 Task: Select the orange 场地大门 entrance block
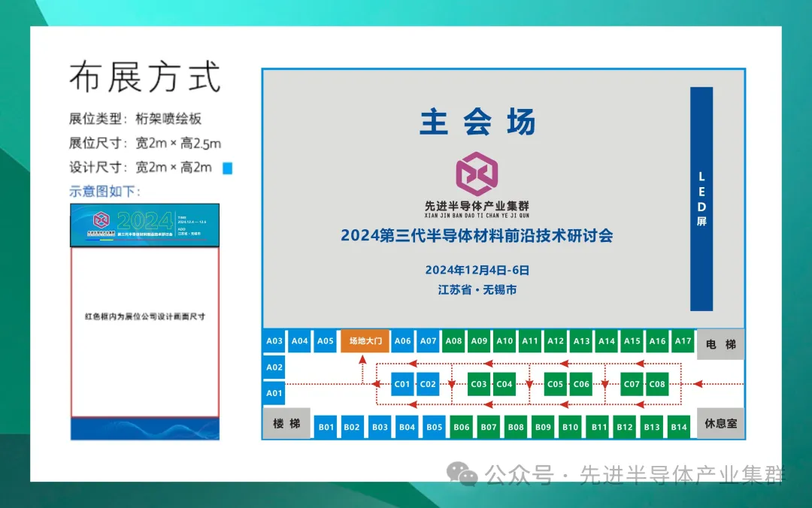coord(365,341)
